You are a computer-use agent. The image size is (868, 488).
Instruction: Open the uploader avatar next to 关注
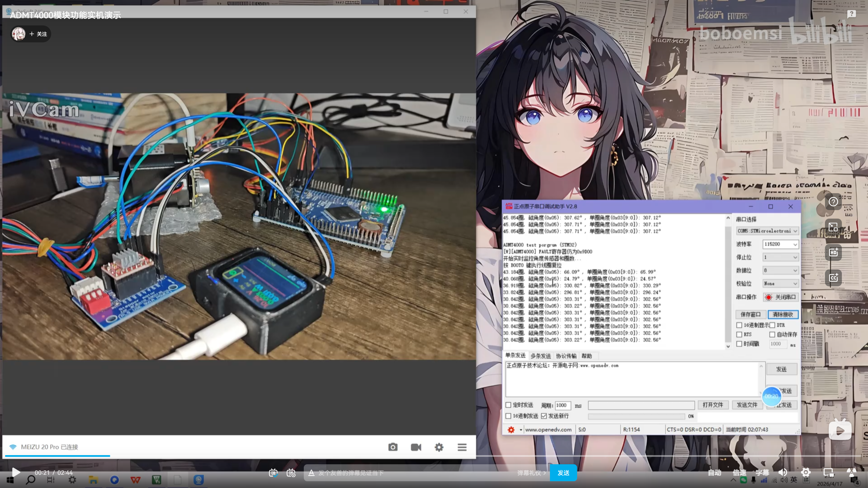[x=19, y=34]
